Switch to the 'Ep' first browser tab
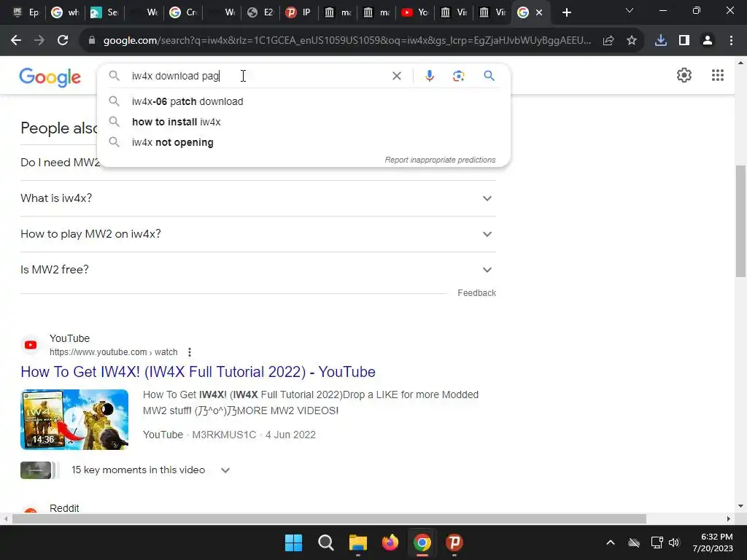 [x=26, y=12]
